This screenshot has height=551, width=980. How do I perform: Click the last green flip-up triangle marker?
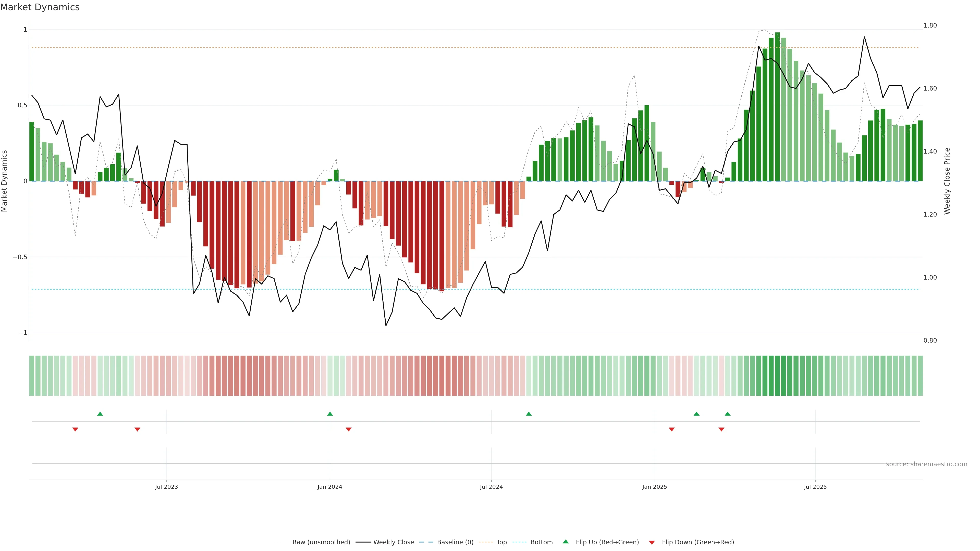coord(727,414)
